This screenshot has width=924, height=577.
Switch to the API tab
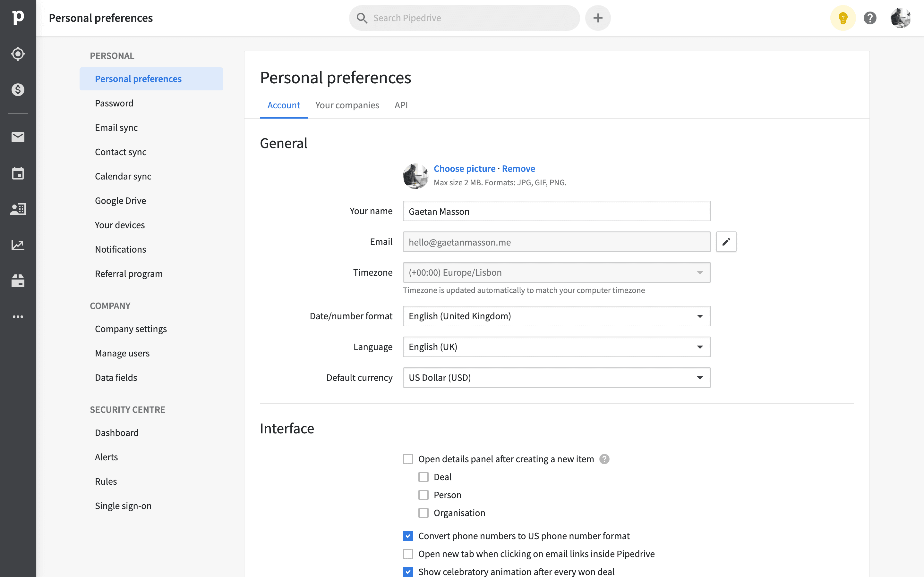click(x=401, y=105)
